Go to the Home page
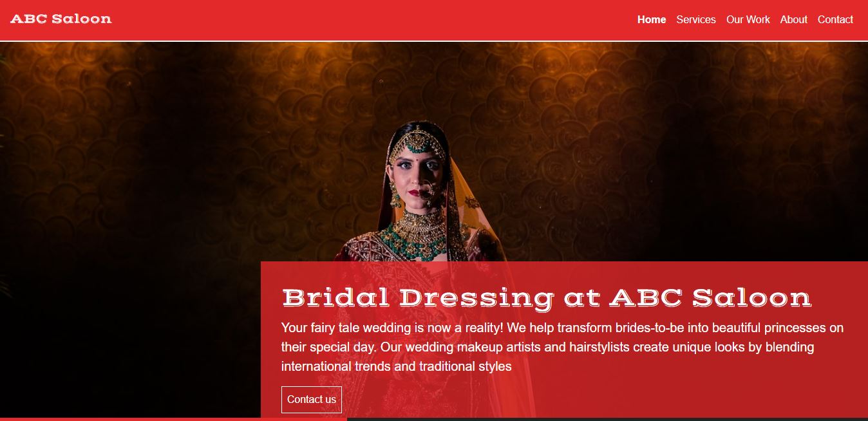Image resolution: width=868 pixels, height=421 pixels. pos(652,19)
